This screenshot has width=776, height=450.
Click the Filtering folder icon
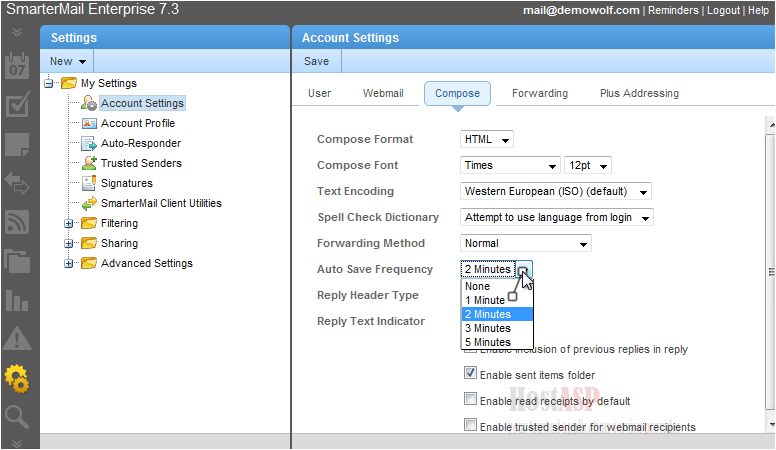coord(89,223)
